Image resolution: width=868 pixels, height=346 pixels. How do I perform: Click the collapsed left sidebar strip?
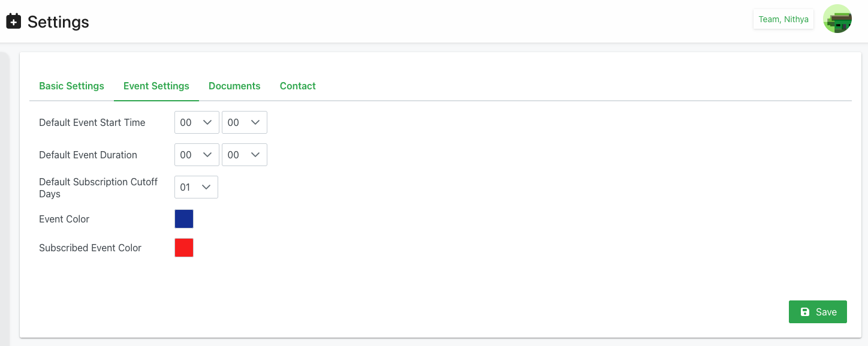pyautogui.click(x=4, y=198)
